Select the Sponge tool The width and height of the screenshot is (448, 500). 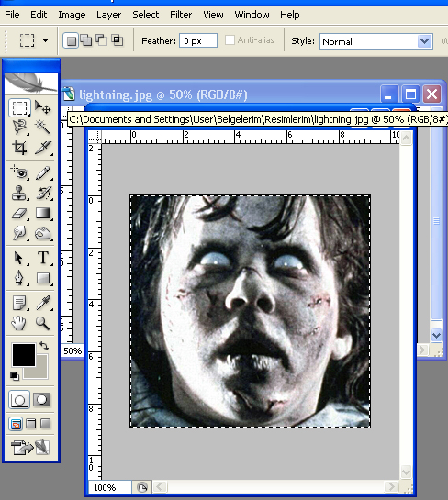pyautogui.click(x=43, y=233)
